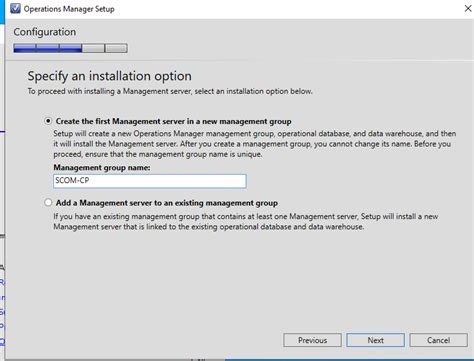
Task: Close the Operations Manager Setup window
Action: coord(468,8)
